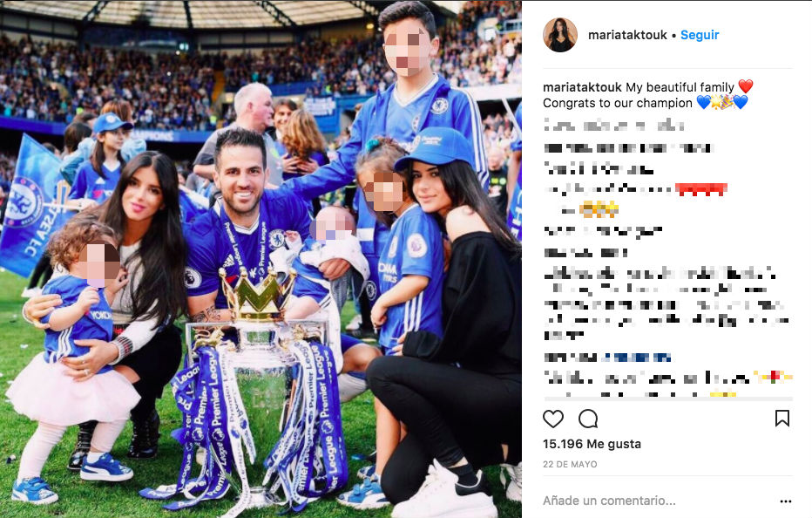
Task: Click the Congrats to our champion caption line
Action: [x=618, y=103]
